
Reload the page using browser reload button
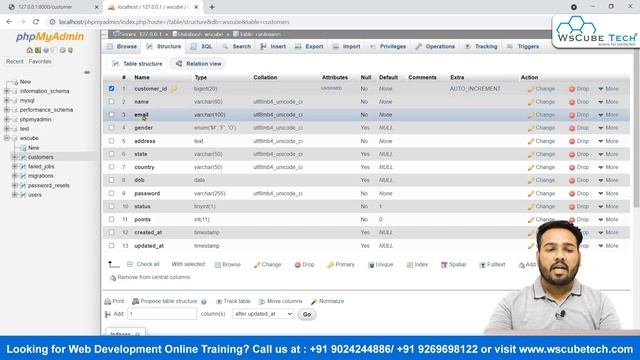(x=36, y=22)
